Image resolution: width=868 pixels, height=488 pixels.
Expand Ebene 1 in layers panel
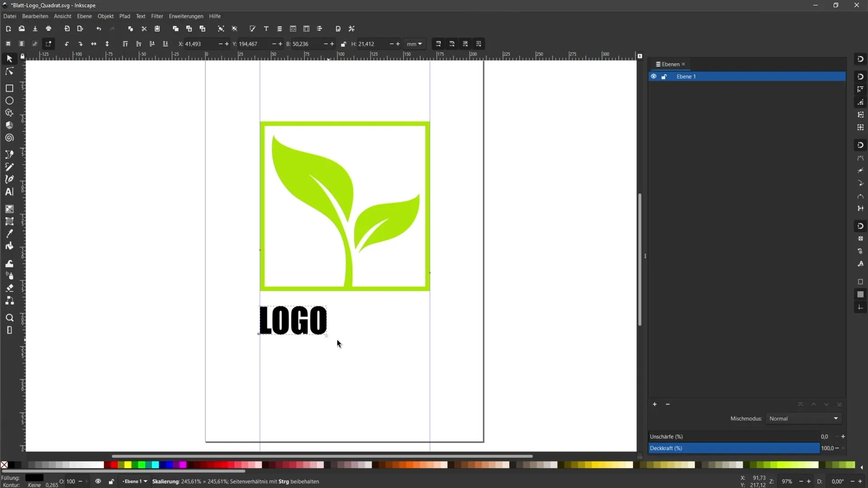point(672,76)
